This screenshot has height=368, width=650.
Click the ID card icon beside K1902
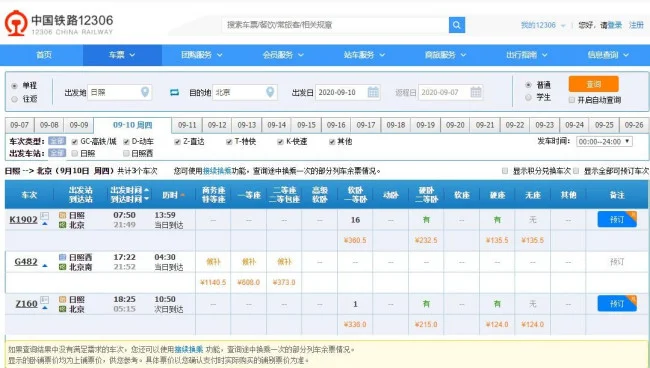44,216
